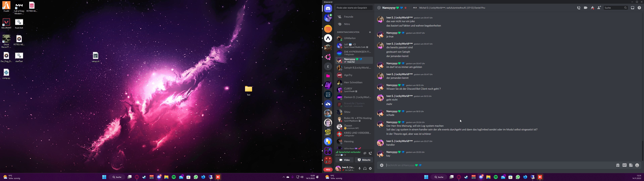The width and height of the screenshot is (644, 181).
Task: Open the sticker picker
Action: click(631, 165)
